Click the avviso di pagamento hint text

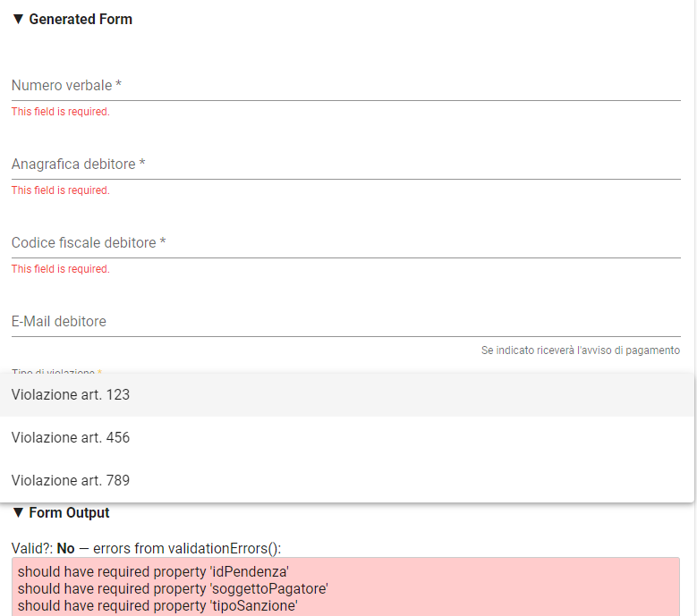click(580, 350)
